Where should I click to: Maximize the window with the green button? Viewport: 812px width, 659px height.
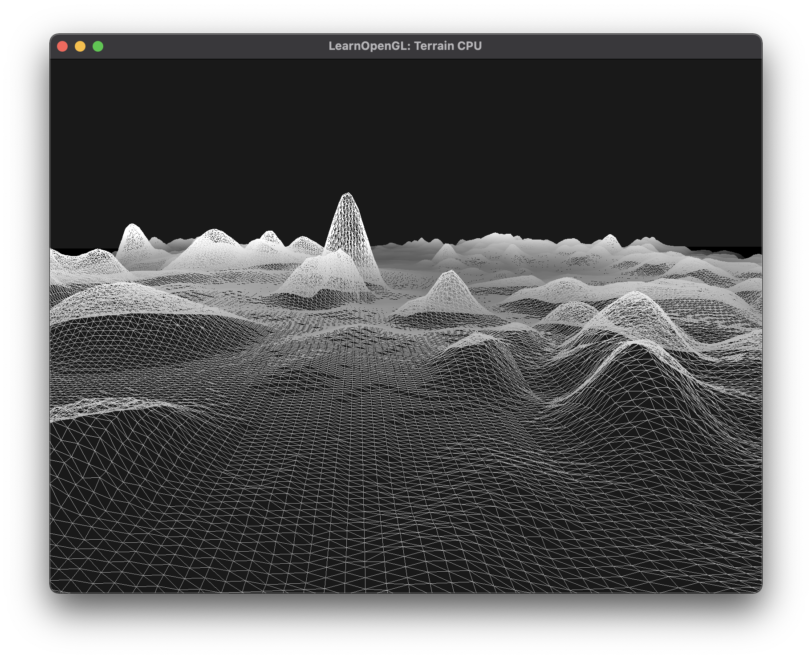point(98,46)
